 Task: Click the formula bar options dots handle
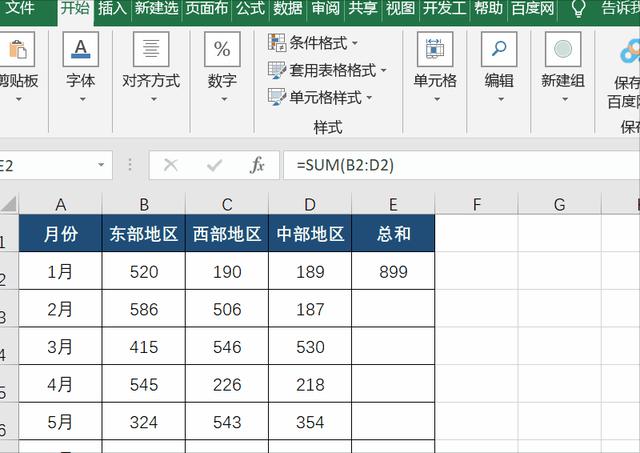point(130,165)
